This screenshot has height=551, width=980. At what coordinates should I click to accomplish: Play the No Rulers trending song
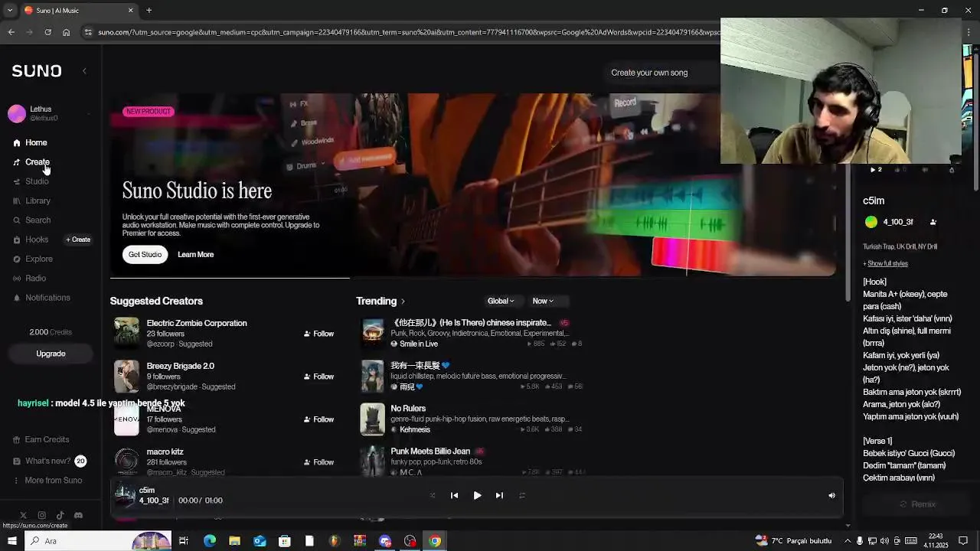pyautogui.click(x=373, y=419)
